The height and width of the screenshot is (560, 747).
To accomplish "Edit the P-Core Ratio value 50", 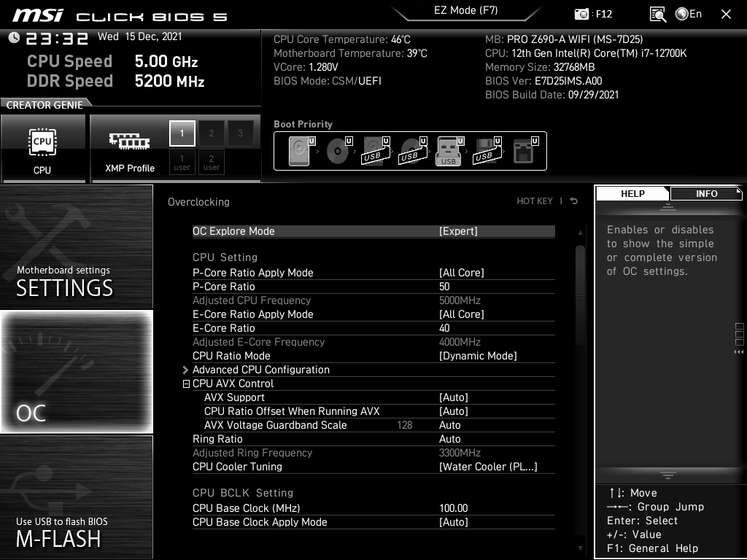I will tap(444, 287).
